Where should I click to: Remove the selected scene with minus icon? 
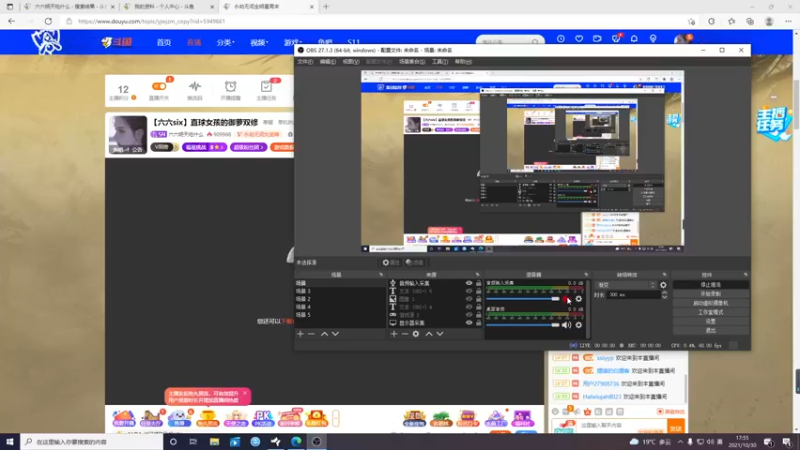click(x=311, y=334)
